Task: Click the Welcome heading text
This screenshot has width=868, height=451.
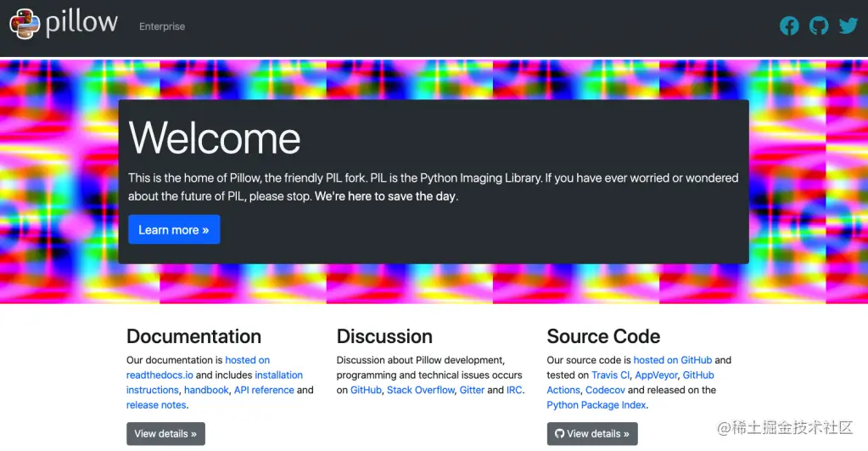Action: point(215,138)
